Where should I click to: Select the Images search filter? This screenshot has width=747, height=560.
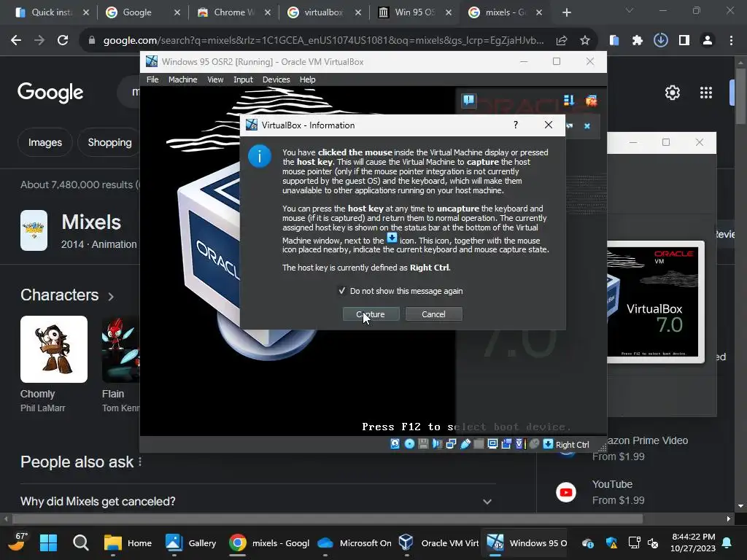click(44, 142)
